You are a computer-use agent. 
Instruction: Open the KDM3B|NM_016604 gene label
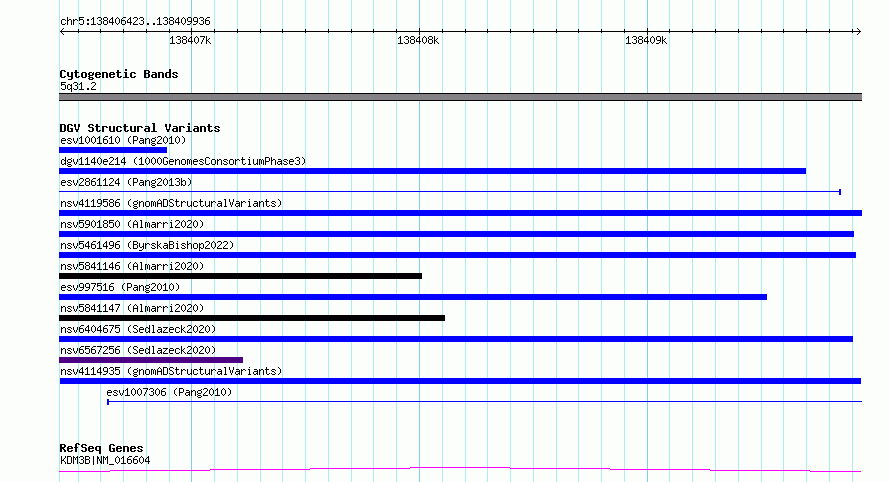click(x=105, y=460)
